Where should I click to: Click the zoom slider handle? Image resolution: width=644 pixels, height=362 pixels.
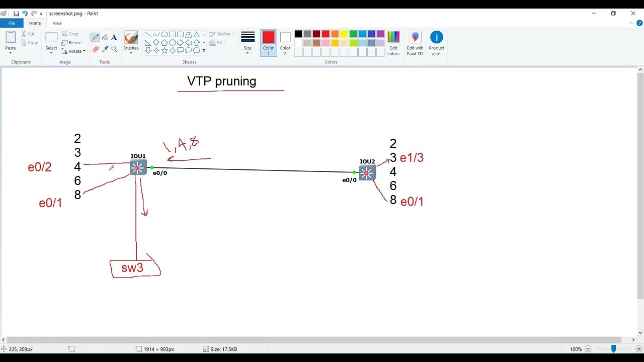613,349
